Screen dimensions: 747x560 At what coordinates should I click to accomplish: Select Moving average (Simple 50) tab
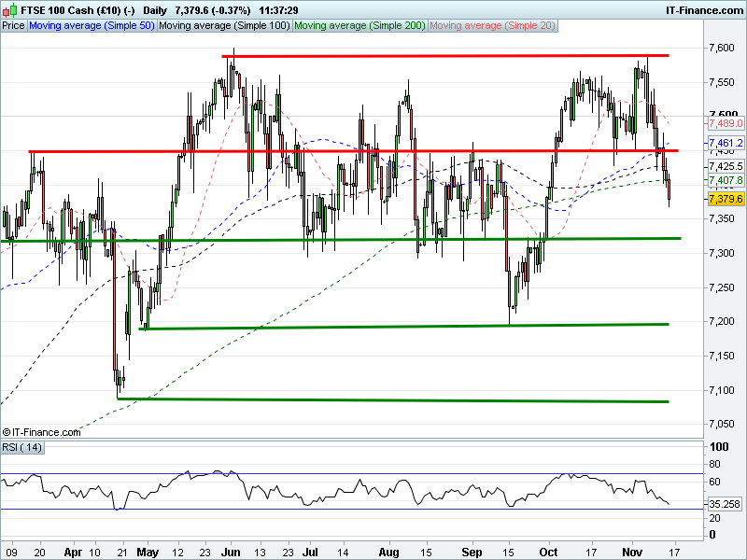[92, 26]
